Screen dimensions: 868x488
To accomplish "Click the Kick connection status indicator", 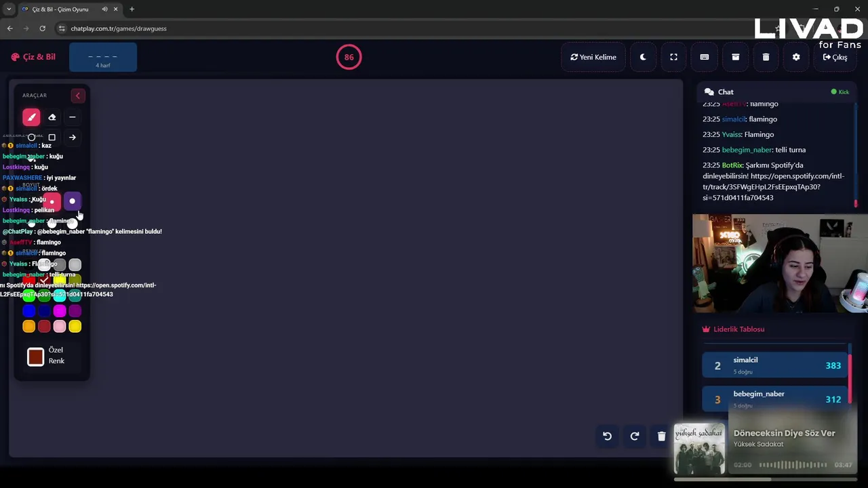I will click(840, 91).
